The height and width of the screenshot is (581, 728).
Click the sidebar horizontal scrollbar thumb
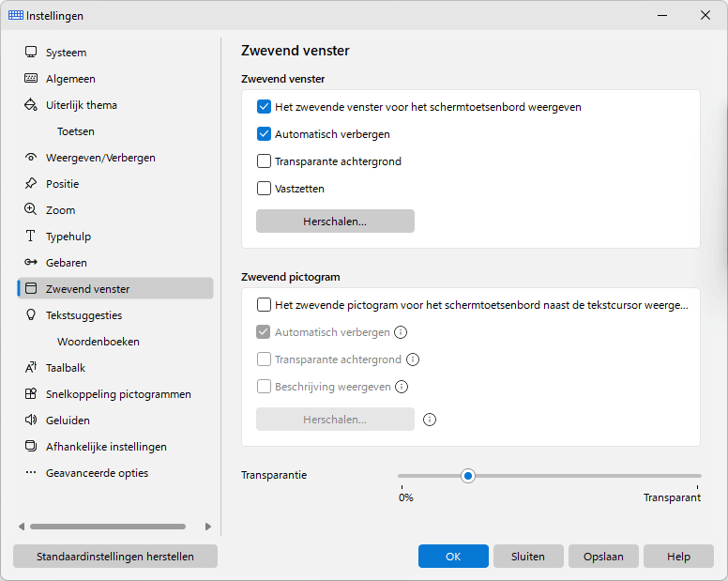click(108, 527)
